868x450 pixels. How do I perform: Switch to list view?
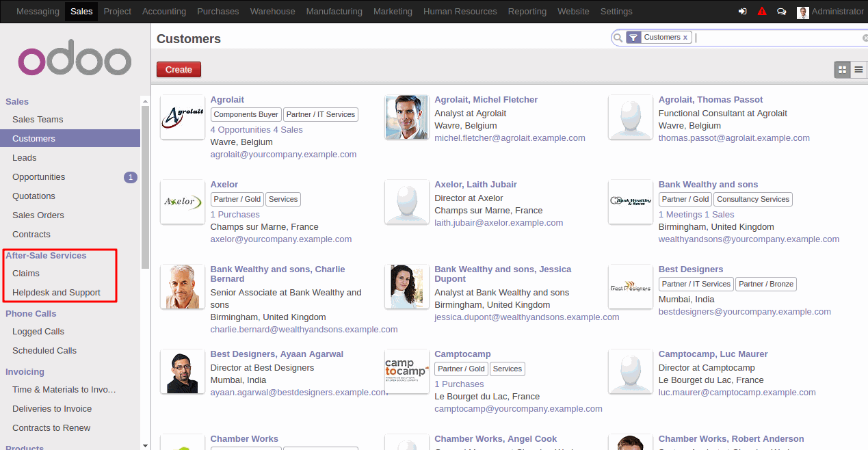pyautogui.click(x=858, y=69)
